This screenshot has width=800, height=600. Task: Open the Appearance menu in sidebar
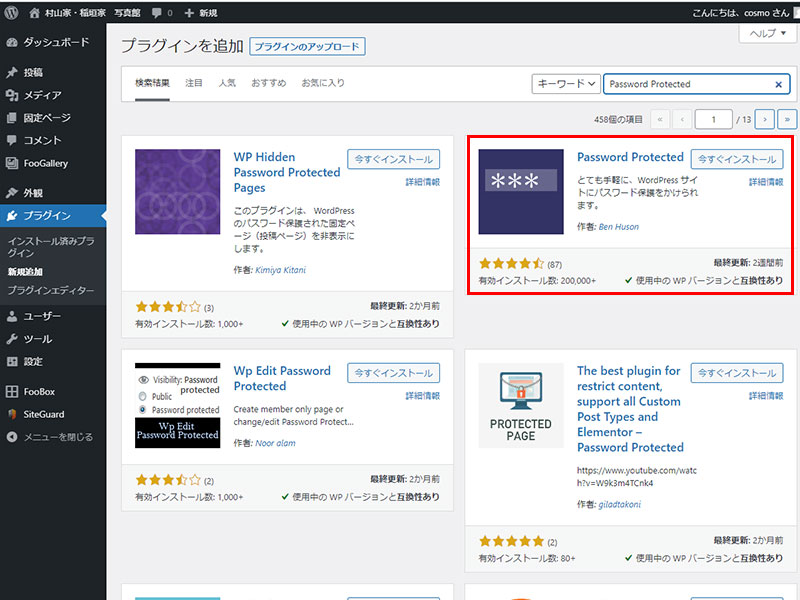coord(33,193)
